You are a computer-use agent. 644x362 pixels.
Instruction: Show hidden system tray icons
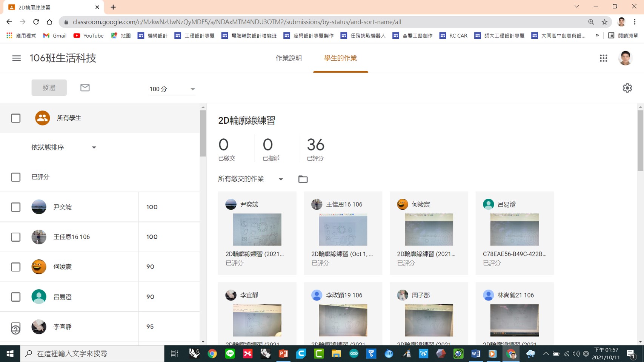[x=546, y=354]
